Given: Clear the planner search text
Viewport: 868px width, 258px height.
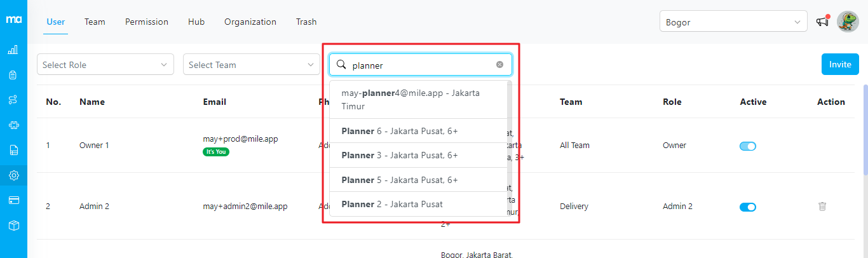Looking at the screenshot, I should tap(499, 65).
